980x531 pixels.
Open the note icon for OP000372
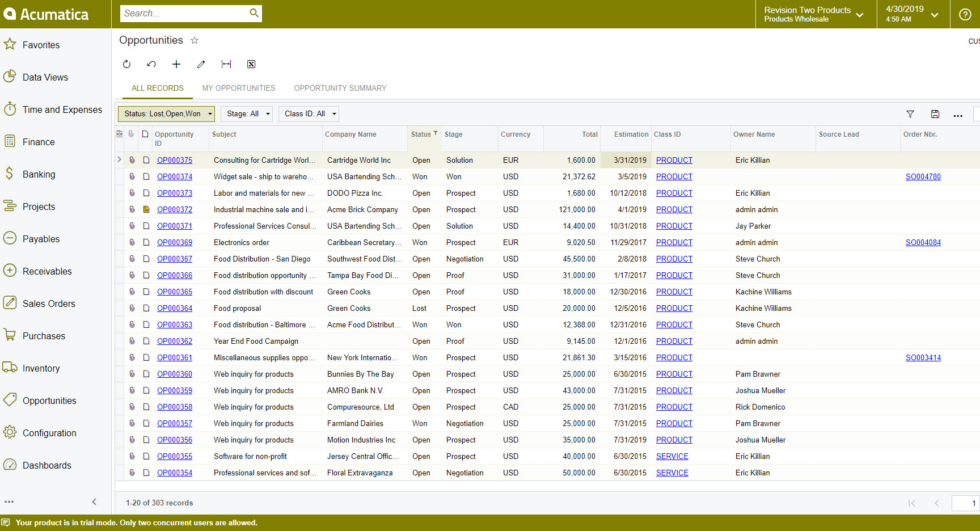[146, 209]
